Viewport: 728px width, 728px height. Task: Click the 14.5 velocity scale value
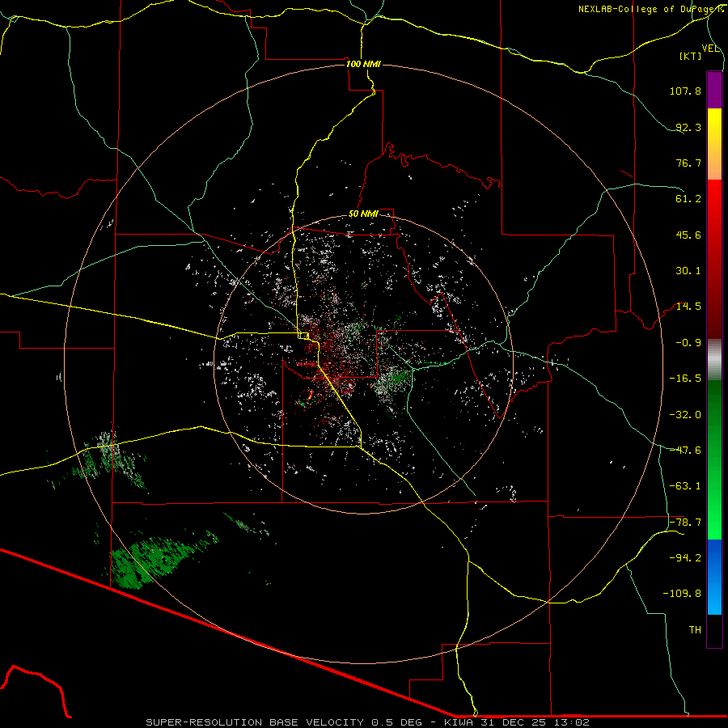click(x=688, y=307)
